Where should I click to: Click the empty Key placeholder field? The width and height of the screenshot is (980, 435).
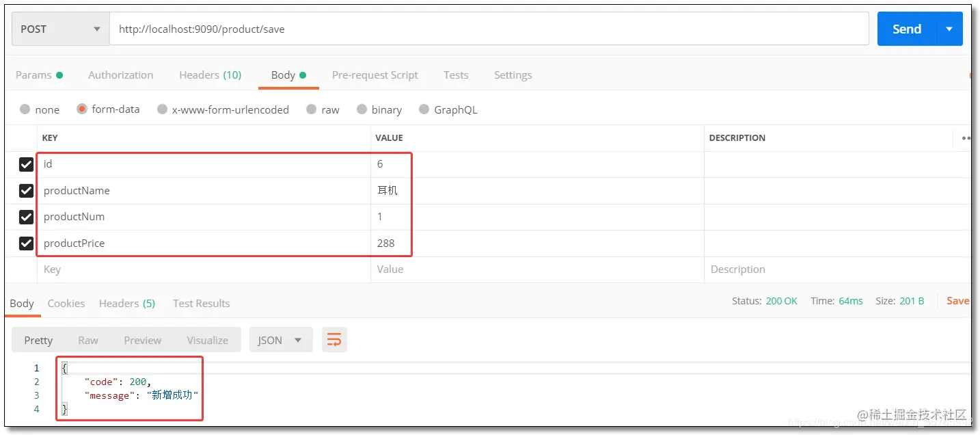[204, 269]
